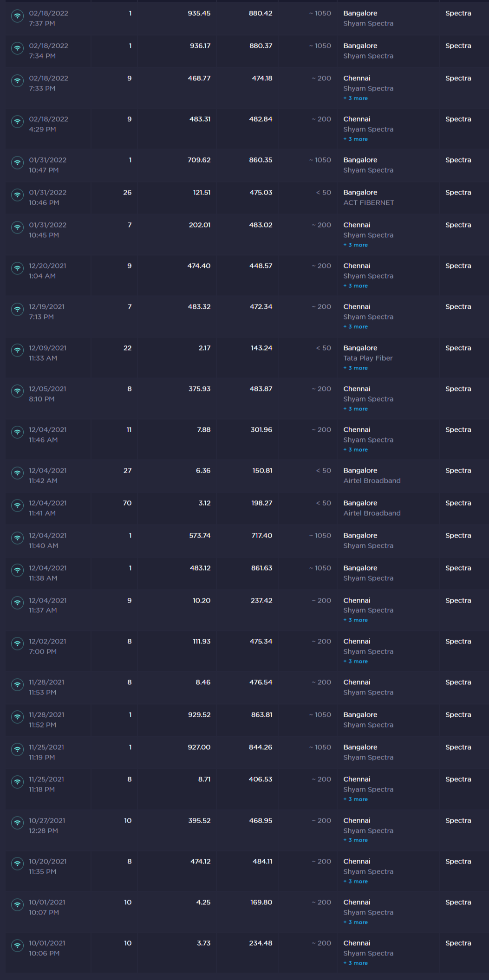Select date 11/28/2021 11:53 PM
The height and width of the screenshot is (980, 489).
[46, 688]
